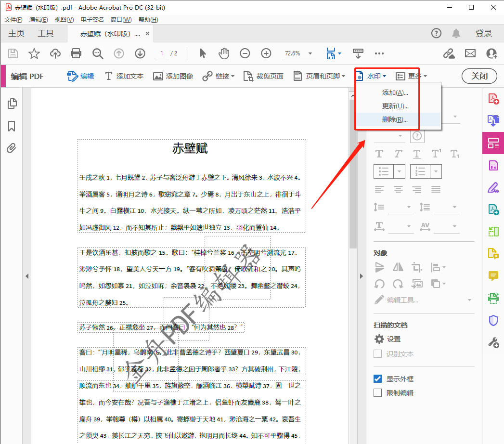Image resolution: width=504 pixels, height=444 pixels.
Task: Click the Save file icon
Action: tap(13, 53)
